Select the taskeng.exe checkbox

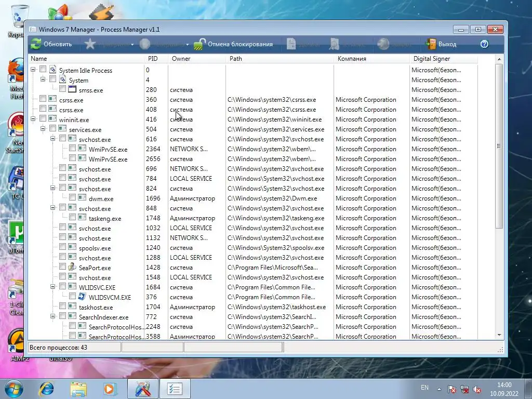[72, 217]
